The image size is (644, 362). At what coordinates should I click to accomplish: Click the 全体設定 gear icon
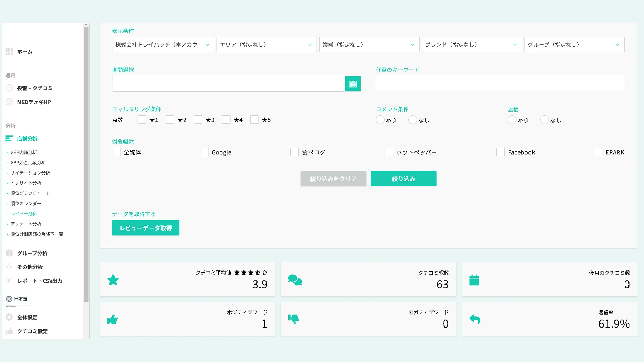click(x=9, y=317)
